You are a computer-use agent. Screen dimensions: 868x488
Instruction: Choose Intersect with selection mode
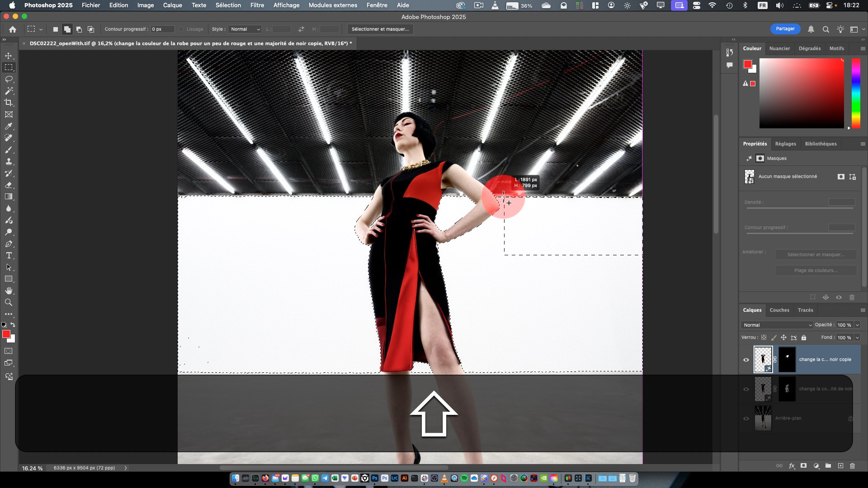click(x=91, y=29)
